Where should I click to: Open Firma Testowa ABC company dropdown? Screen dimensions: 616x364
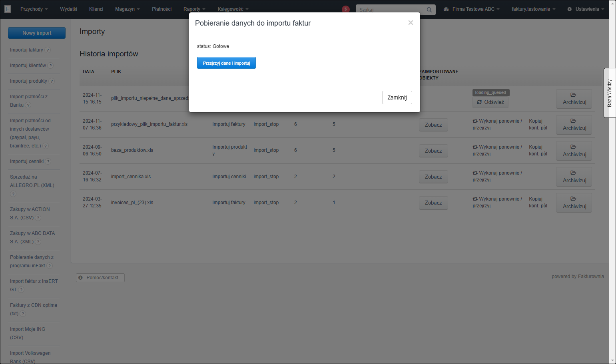[472, 9]
